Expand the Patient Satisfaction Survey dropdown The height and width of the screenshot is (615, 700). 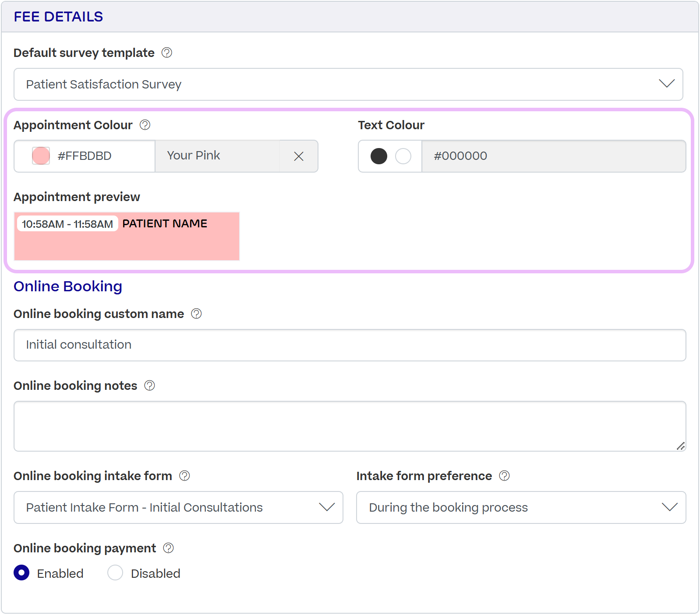pos(348,84)
